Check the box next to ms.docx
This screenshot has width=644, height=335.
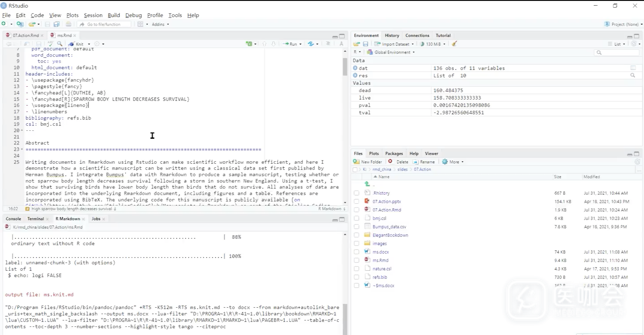pos(356,252)
